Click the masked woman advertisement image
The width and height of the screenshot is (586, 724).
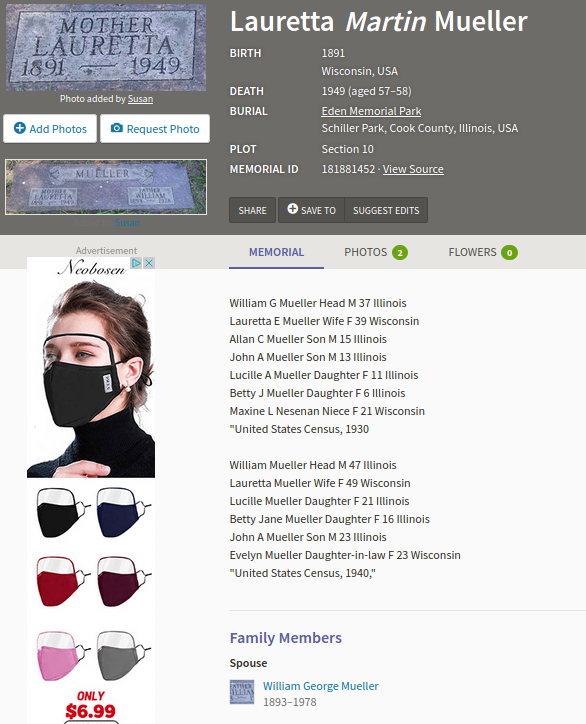point(91,379)
